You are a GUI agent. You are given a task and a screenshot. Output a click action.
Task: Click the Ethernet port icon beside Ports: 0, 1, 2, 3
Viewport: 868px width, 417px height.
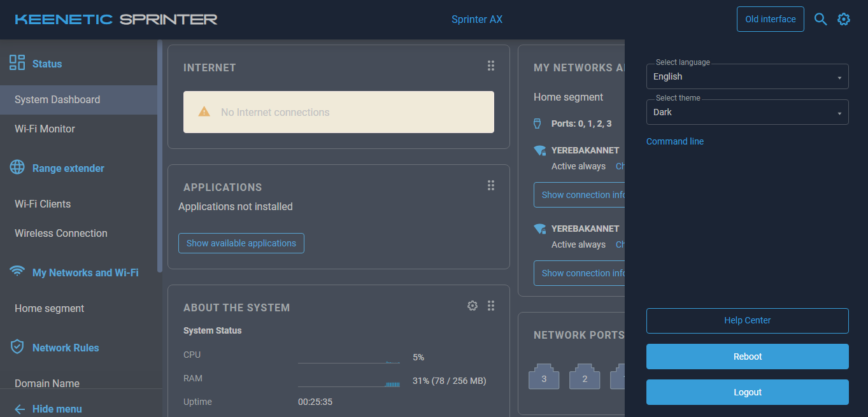click(537, 123)
